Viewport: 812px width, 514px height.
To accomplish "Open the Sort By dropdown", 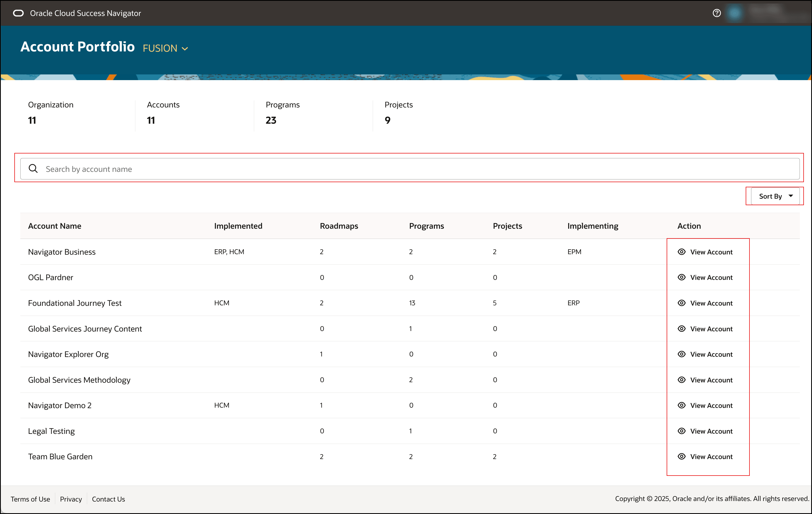I will tap(775, 196).
